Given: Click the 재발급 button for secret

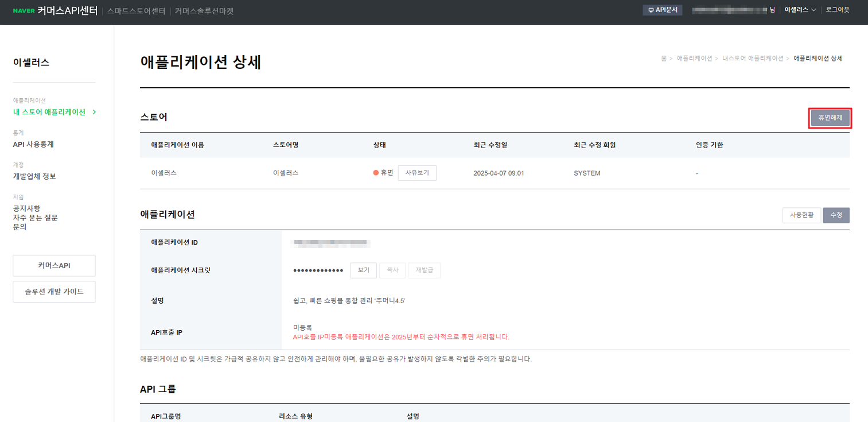Looking at the screenshot, I should 424,270.
